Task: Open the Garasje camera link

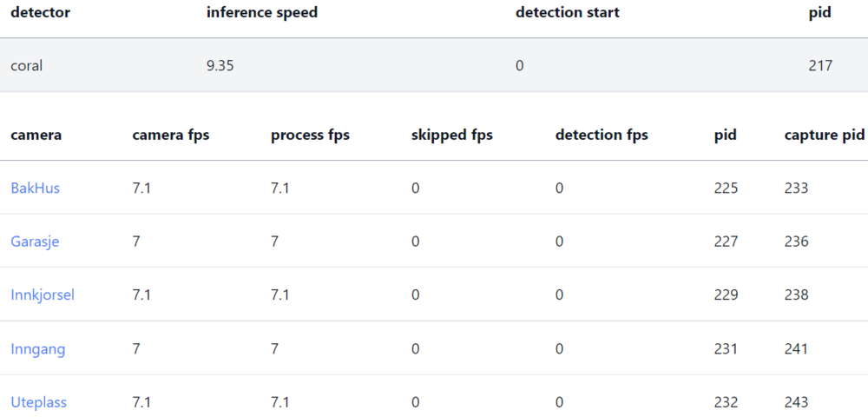Action: pyautogui.click(x=35, y=242)
